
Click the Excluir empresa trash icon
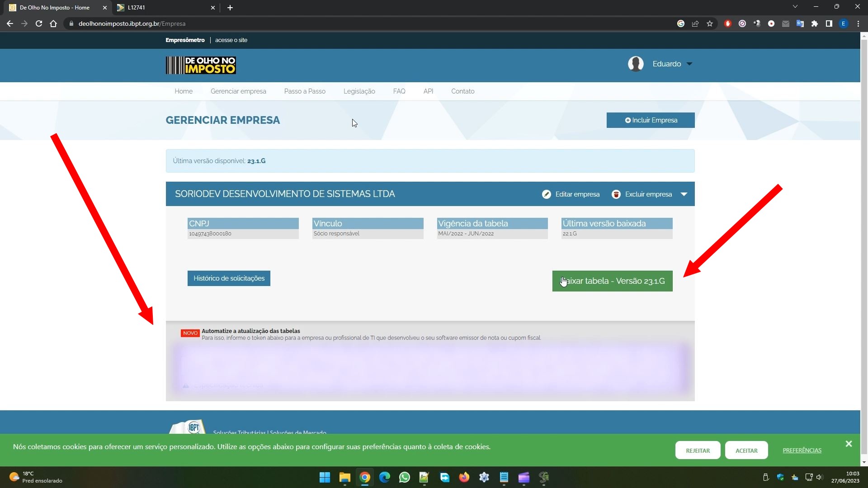616,194
